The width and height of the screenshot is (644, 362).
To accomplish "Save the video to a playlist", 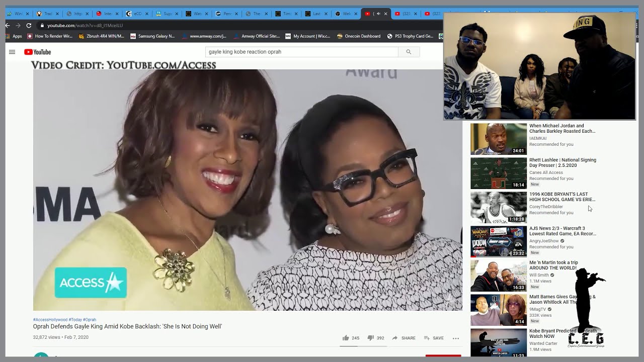I will [434, 338].
